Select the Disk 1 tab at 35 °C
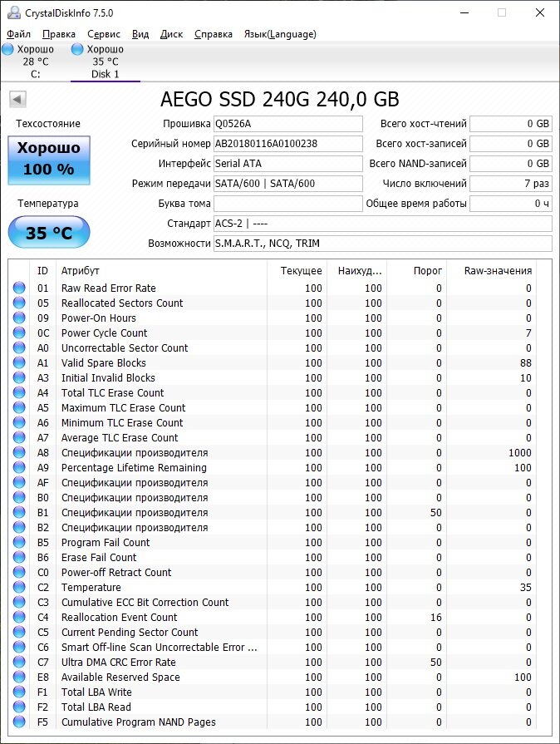Viewport: 560px width, 744px height. (106, 62)
